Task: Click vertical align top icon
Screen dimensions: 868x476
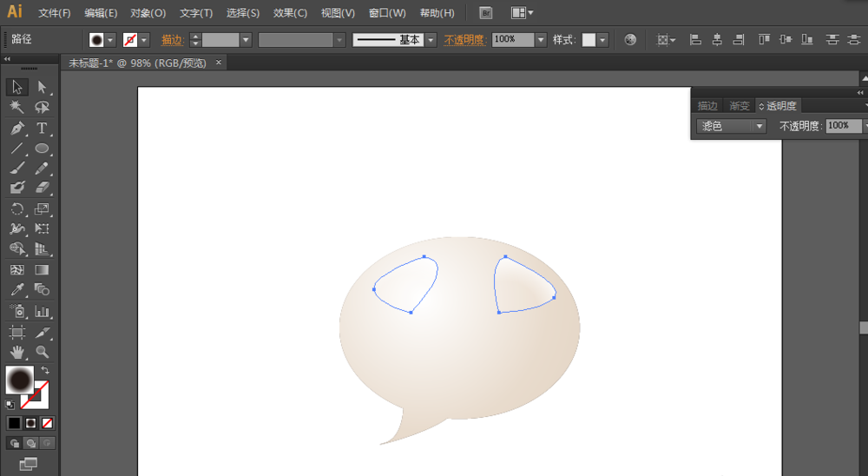Action: (764, 39)
